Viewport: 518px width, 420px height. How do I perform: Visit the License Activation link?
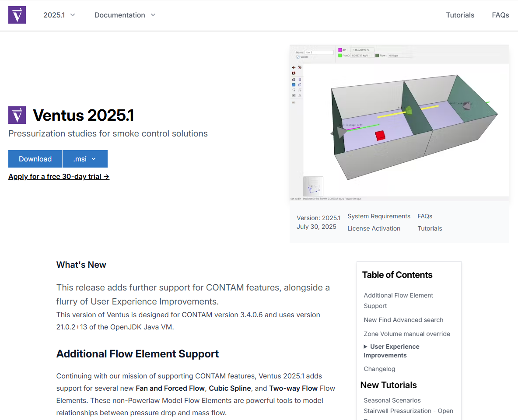coord(374,228)
